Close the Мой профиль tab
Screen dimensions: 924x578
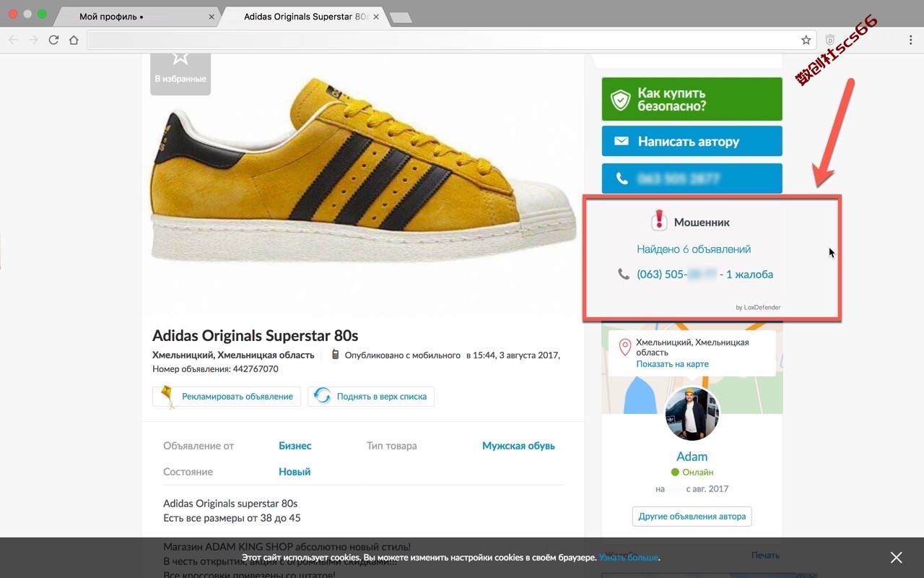click(212, 17)
